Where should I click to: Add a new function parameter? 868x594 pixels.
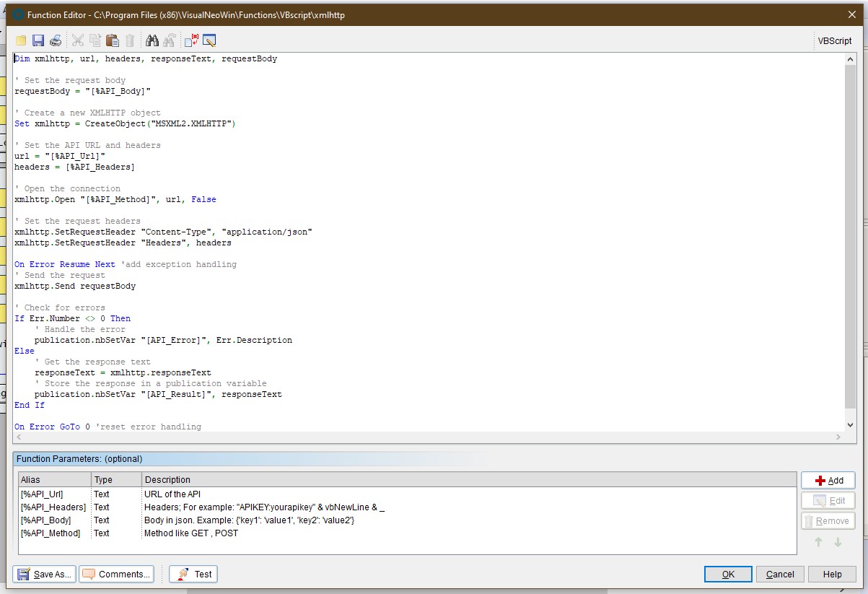[828, 480]
